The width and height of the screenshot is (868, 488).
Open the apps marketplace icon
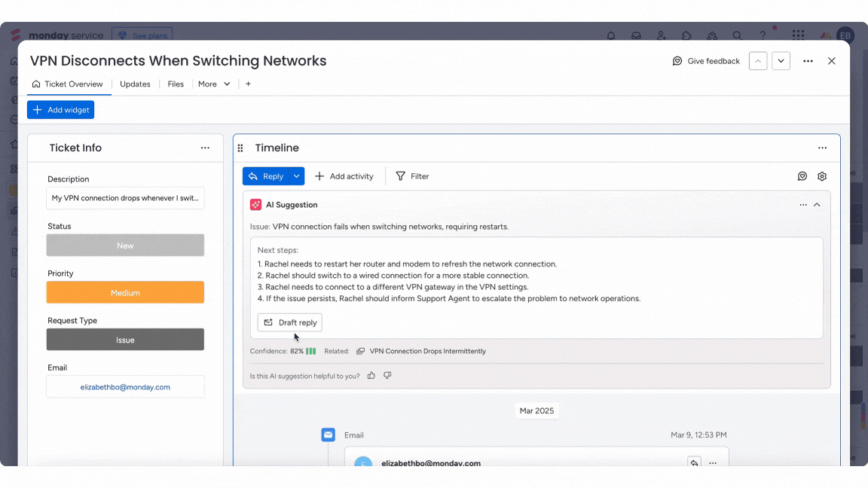tap(686, 35)
